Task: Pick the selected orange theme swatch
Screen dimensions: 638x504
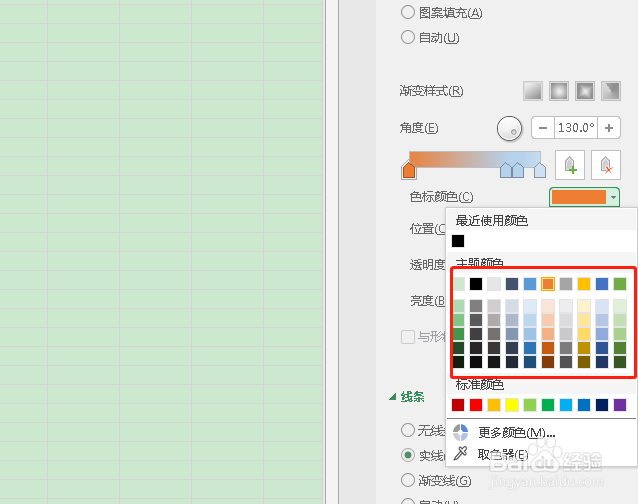Action: tap(548, 284)
